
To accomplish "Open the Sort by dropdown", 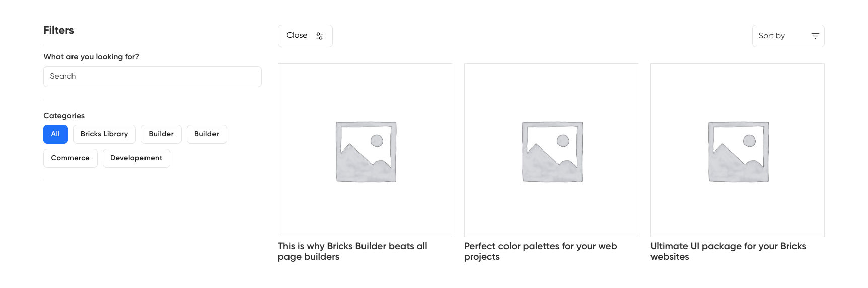I will tap(788, 36).
